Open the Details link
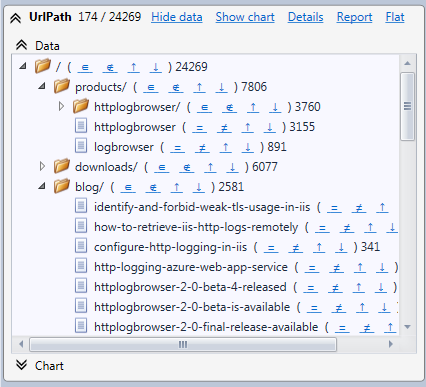The image size is (426, 387). point(306,17)
